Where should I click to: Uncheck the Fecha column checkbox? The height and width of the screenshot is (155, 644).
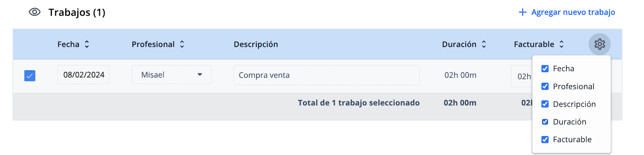545,69
